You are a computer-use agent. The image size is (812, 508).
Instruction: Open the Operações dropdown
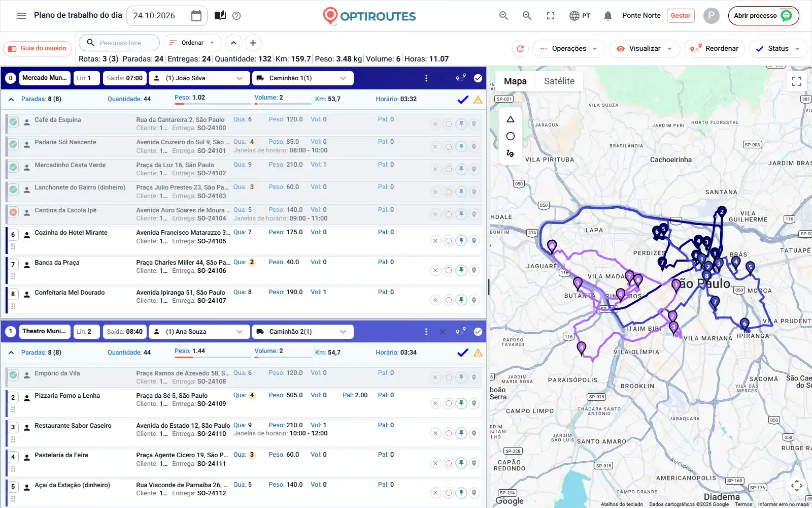[569, 49]
